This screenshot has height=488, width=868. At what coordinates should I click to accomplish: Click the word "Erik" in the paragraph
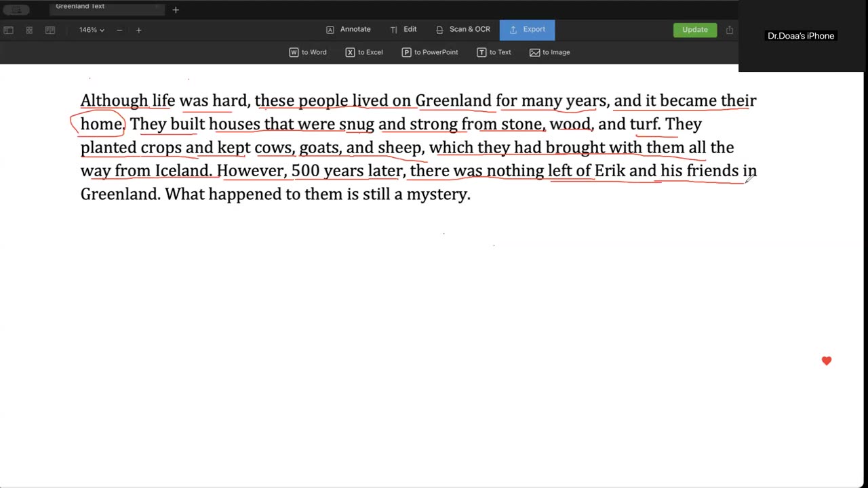coord(610,171)
